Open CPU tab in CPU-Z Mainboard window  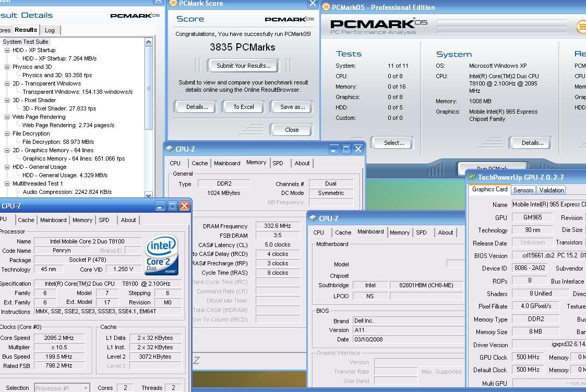pos(318,232)
